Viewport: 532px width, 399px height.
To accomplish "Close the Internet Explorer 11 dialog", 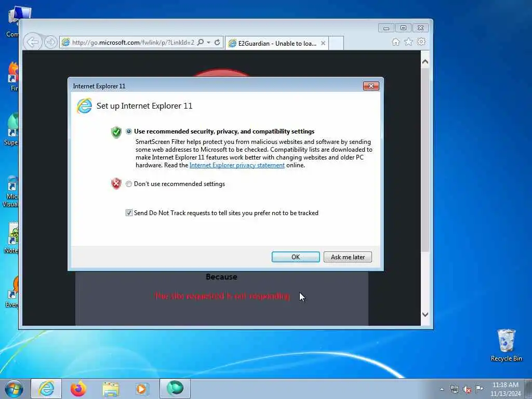I will point(371,86).
